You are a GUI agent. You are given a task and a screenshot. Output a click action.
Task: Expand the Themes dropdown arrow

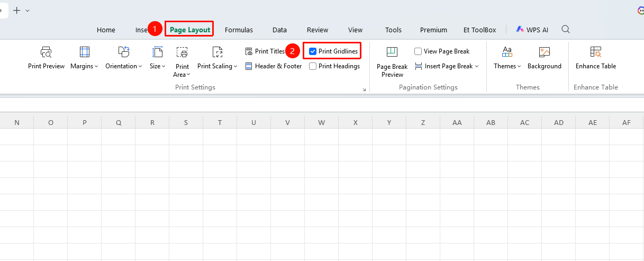519,67
